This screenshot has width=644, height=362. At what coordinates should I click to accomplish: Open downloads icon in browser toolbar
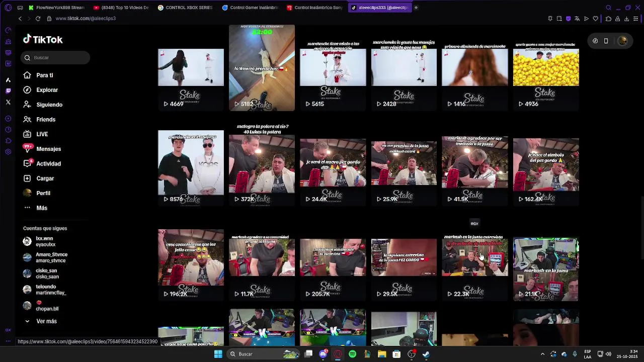tap(626, 19)
